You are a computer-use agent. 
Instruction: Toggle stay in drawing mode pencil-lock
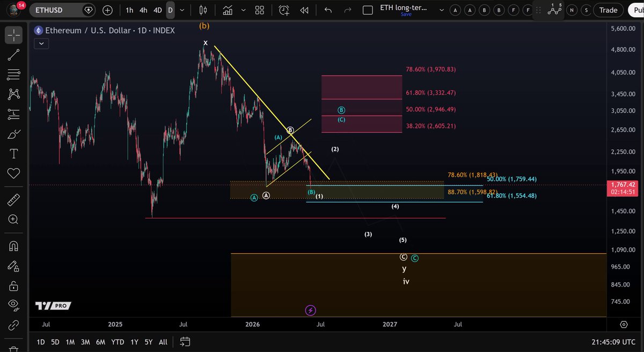pyautogui.click(x=14, y=266)
